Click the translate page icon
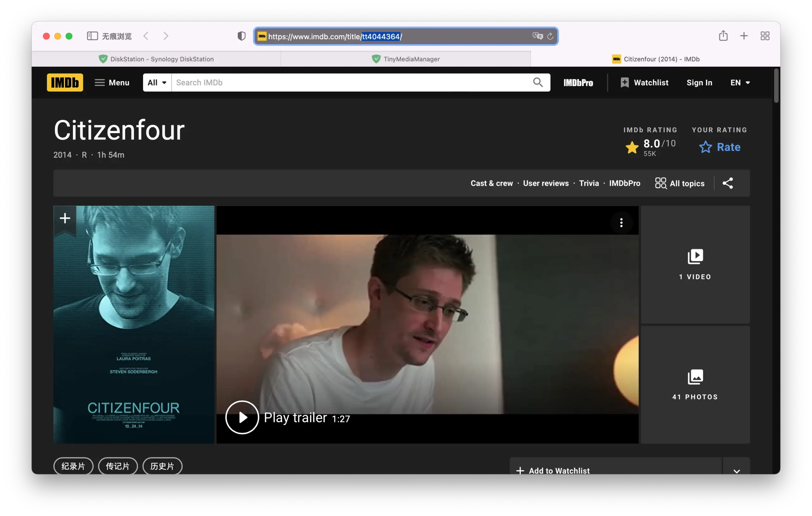The height and width of the screenshot is (516, 812). [538, 36]
